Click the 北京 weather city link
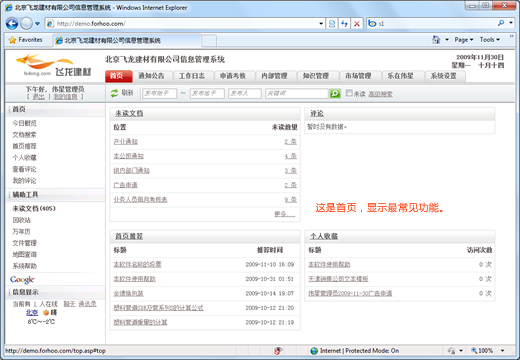Screen dimensions: 520x360 tap(32, 313)
